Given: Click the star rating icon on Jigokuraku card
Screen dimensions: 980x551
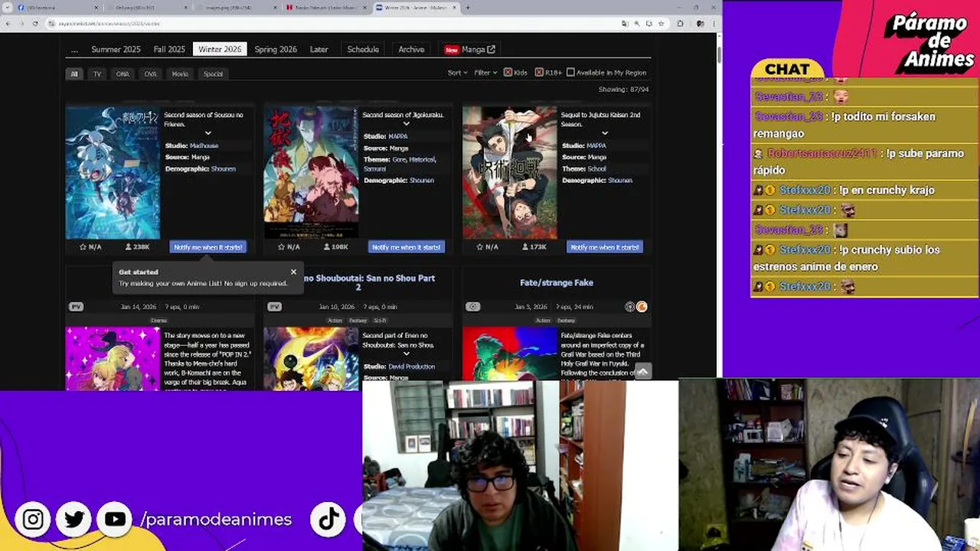Looking at the screenshot, I should click(281, 247).
